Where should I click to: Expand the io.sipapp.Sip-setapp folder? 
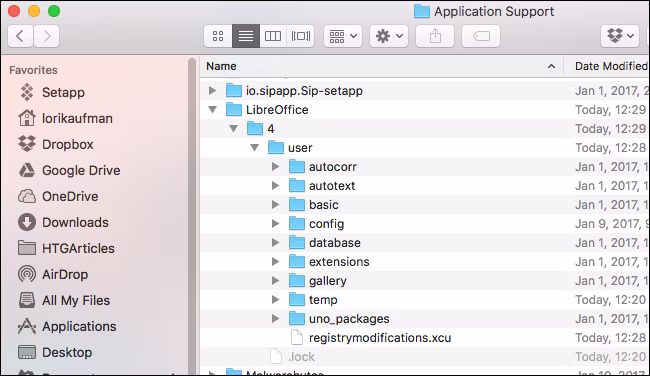213,90
